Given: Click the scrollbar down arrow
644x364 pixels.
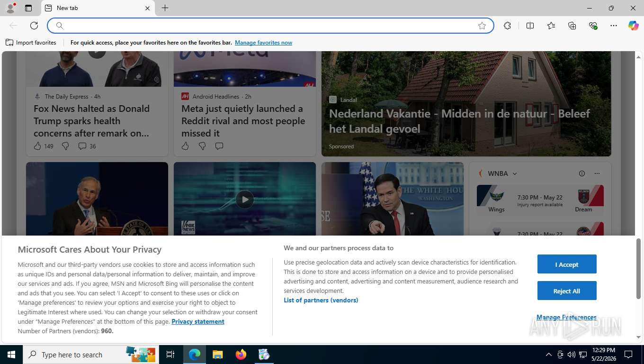Looking at the screenshot, I should pyautogui.click(x=638, y=337).
